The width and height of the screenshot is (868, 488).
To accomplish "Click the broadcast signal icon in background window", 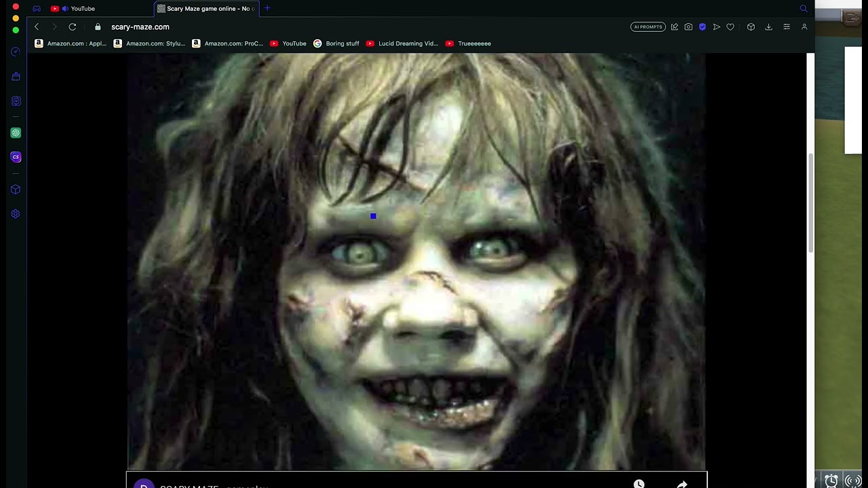I will coord(853,481).
